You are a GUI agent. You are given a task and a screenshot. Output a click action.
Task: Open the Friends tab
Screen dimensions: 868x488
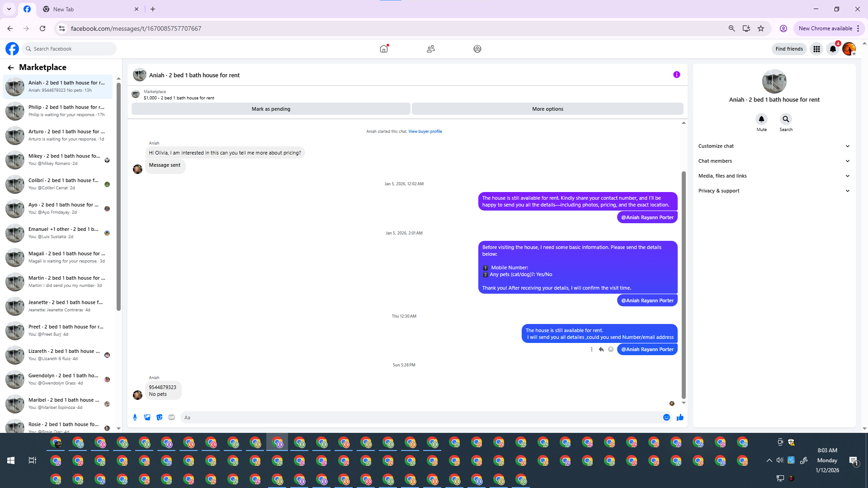[430, 49]
